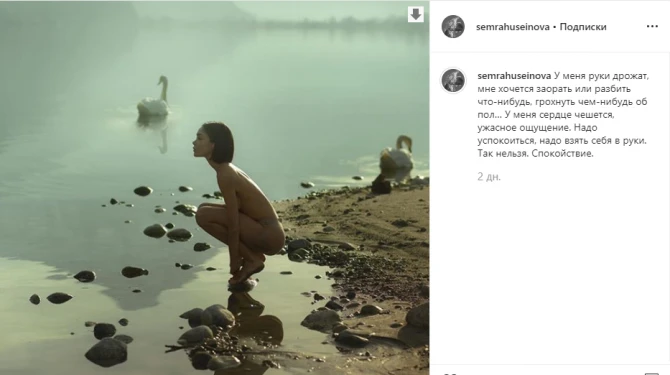The width and height of the screenshot is (670, 375).
Task: Open semrahuseinova profile link in header
Action: (513, 27)
